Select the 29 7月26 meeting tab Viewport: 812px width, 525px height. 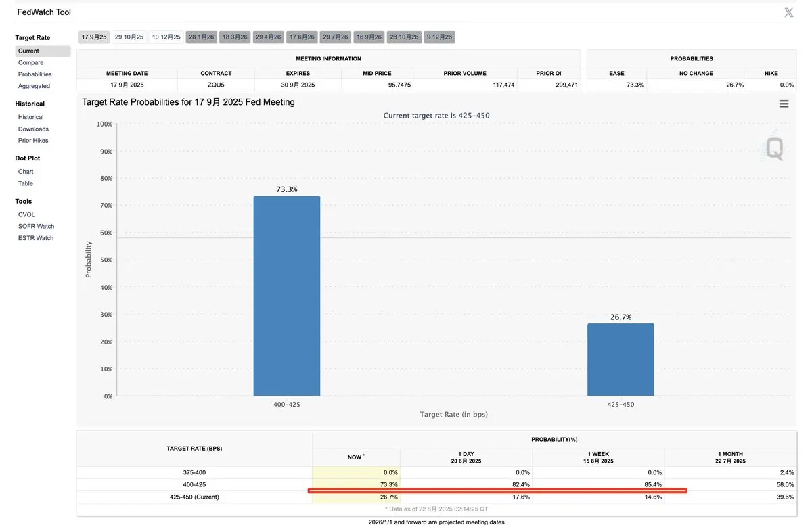pyautogui.click(x=336, y=37)
